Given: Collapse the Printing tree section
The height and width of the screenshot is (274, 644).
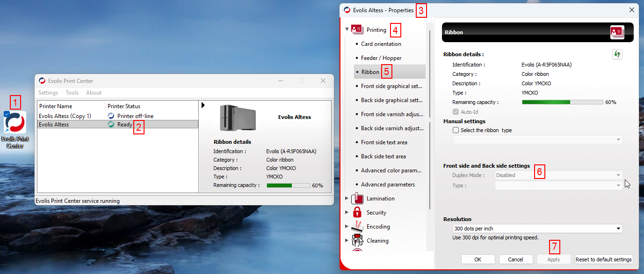Looking at the screenshot, I should [347, 30].
